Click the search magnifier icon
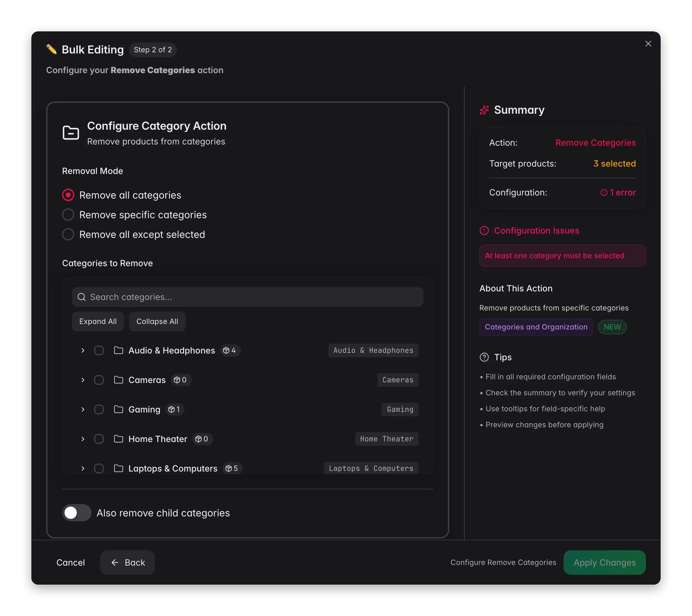The width and height of the screenshot is (692, 616). point(82,297)
